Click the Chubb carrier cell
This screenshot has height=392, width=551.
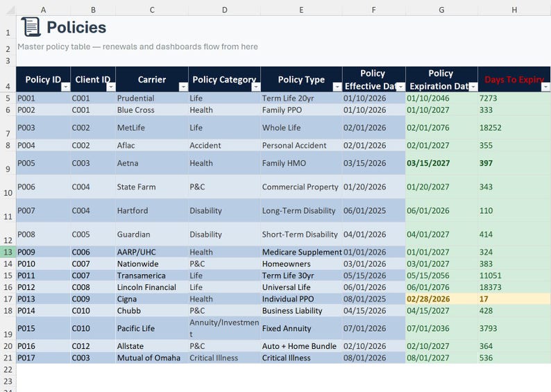[152, 311]
